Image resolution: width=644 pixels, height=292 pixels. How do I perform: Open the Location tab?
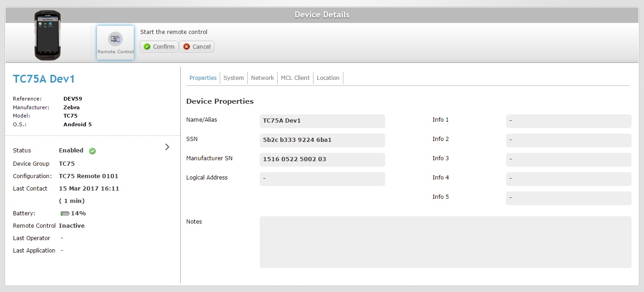point(328,78)
